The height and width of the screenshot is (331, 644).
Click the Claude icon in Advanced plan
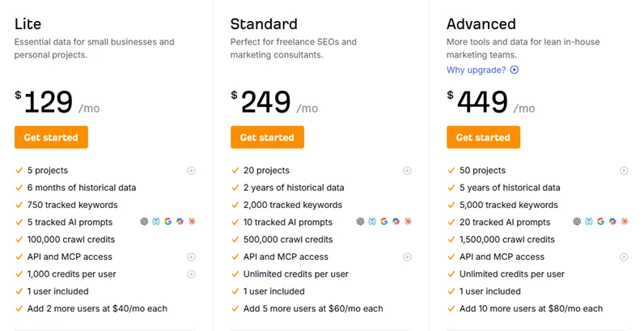pyautogui.click(x=625, y=222)
